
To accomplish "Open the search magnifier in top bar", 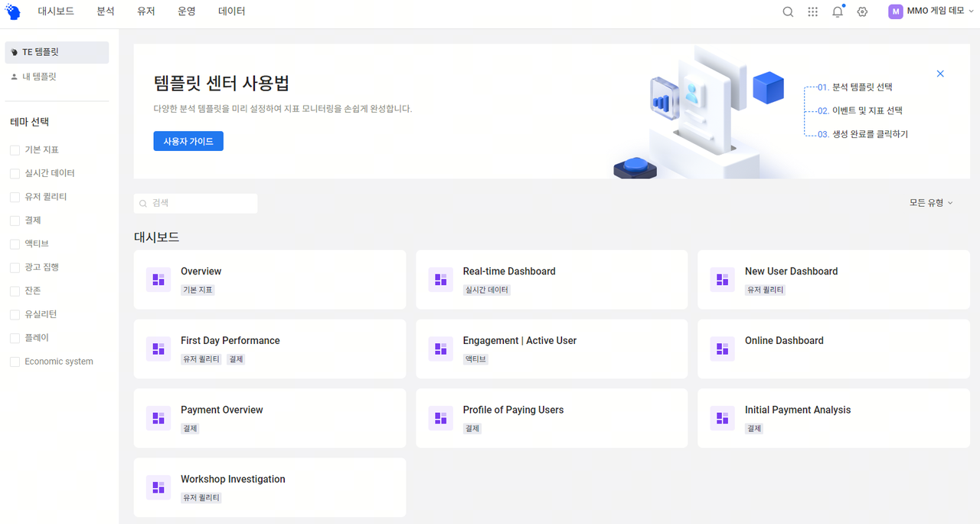I will (788, 11).
